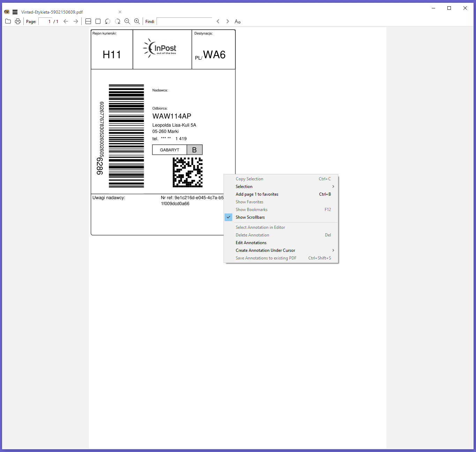Toggle Show Scrollbars checkmark option
476x452 pixels.
[x=281, y=217]
